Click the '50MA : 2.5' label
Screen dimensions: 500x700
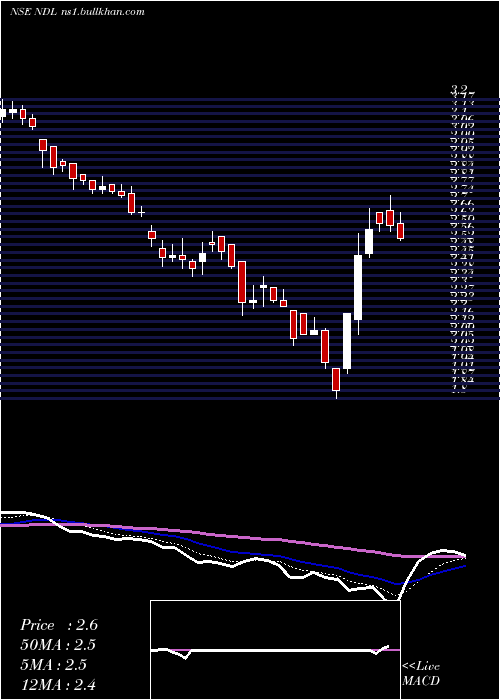coord(58,645)
